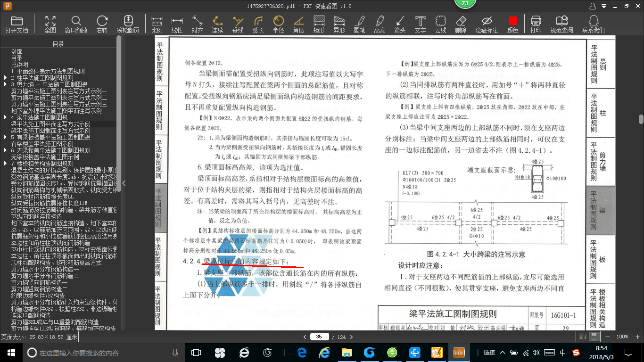Select the 角度 angle measure tool
The image size is (644, 362).
coord(298,24)
